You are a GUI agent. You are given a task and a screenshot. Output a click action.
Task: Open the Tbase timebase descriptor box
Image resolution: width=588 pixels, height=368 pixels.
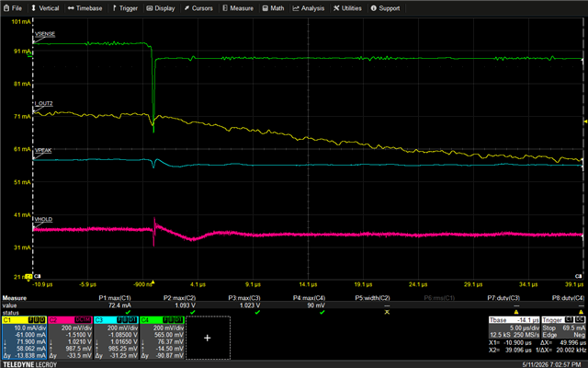[x=514, y=328]
